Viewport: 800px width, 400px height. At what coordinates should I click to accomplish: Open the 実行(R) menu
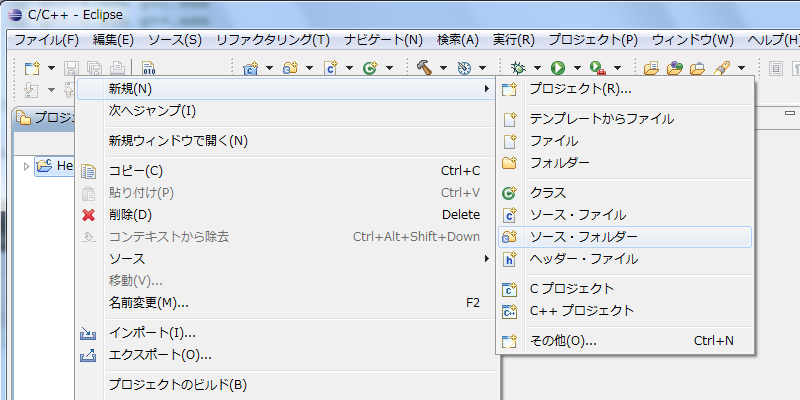pyautogui.click(x=514, y=40)
